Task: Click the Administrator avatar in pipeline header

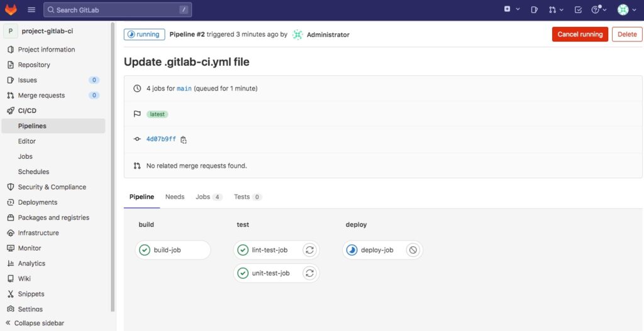Action: point(297,35)
